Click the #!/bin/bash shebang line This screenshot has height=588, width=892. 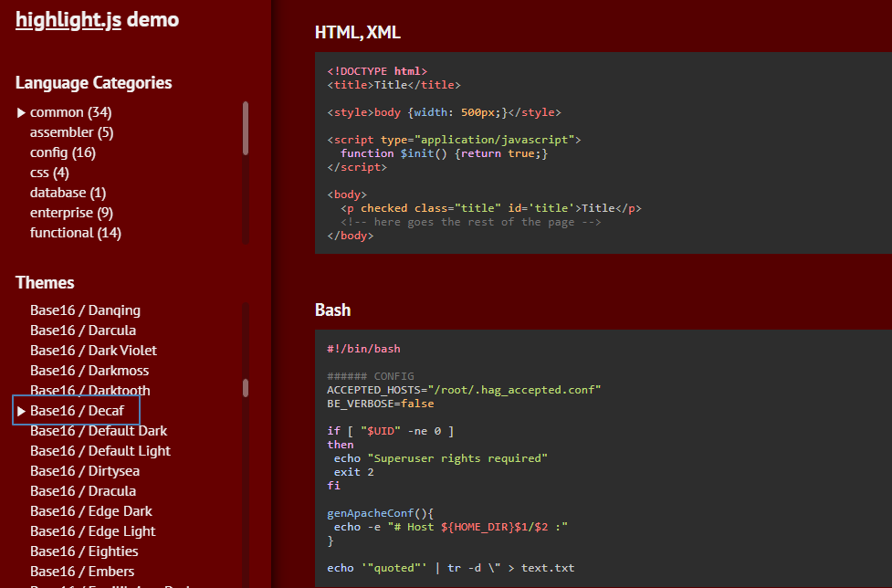363,349
